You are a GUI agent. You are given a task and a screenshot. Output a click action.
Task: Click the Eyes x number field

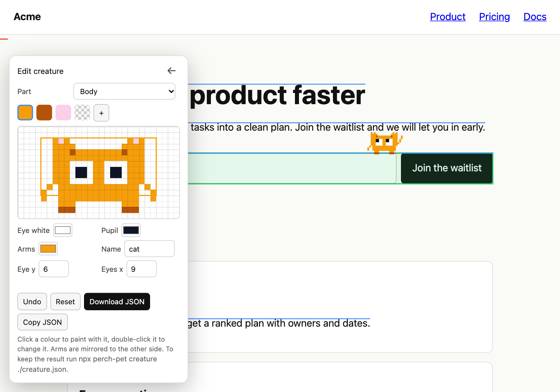[141, 269]
